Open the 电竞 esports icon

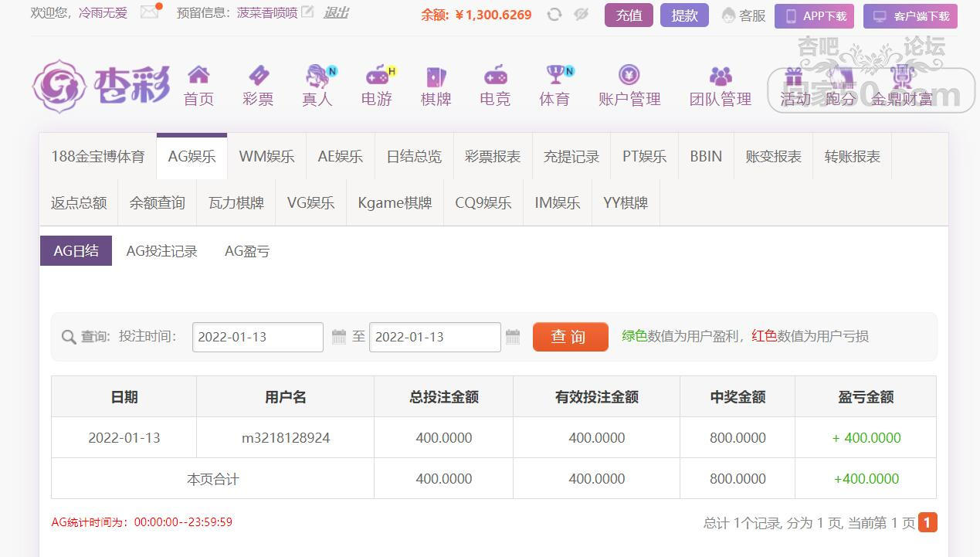click(495, 76)
